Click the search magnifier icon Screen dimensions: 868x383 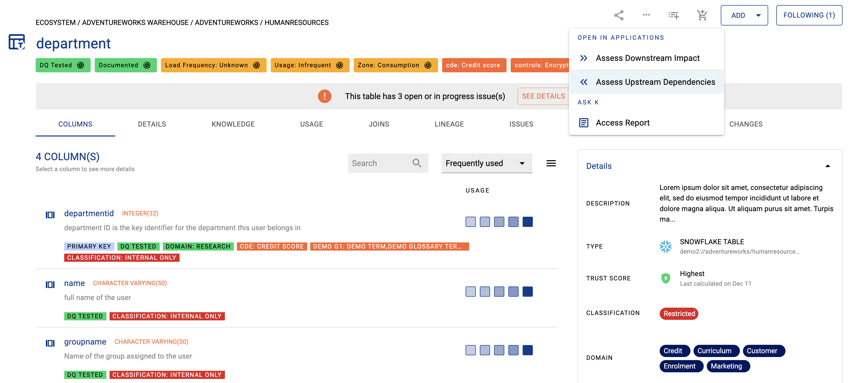pyautogui.click(x=417, y=163)
